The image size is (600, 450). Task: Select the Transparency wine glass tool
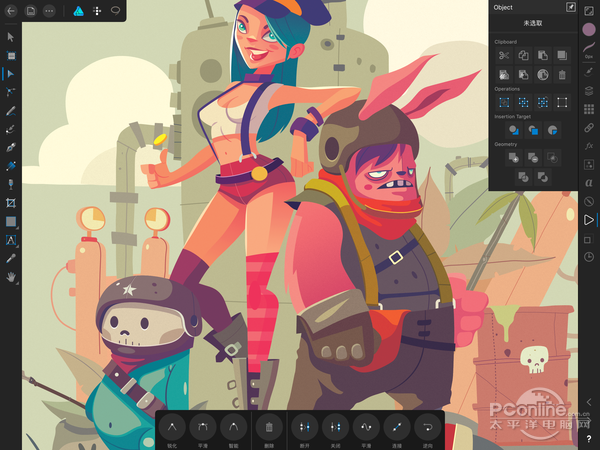tap(11, 184)
